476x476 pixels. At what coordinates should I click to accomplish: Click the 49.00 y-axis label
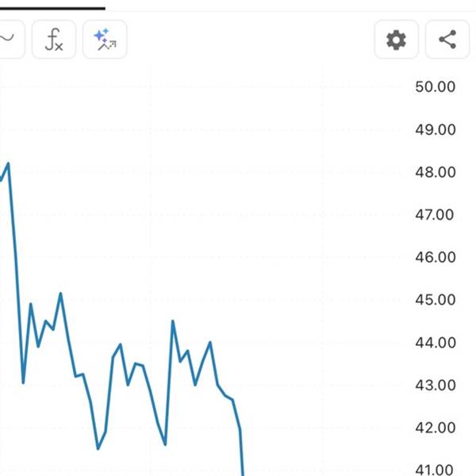[x=436, y=129]
